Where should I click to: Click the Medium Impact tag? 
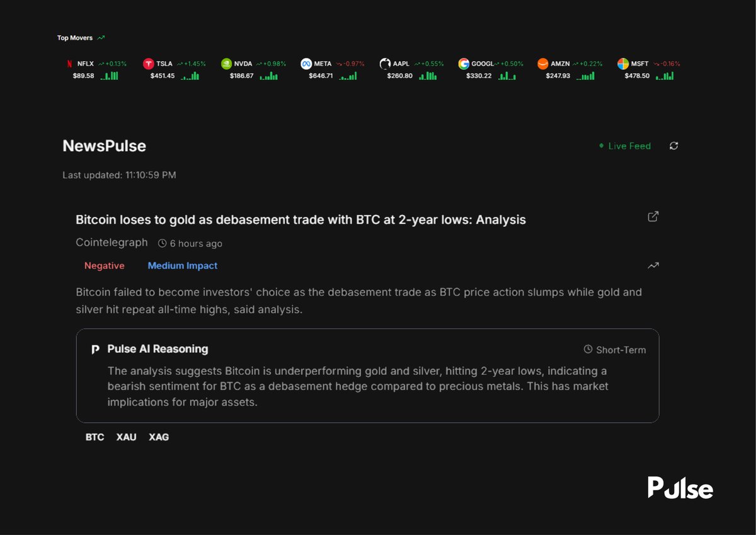[183, 266]
